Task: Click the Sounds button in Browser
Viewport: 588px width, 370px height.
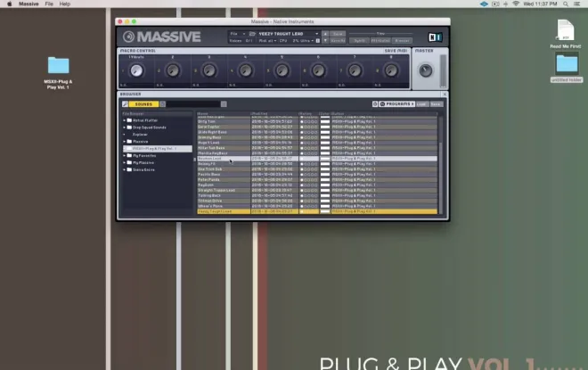Action: [x=143, y=104]
